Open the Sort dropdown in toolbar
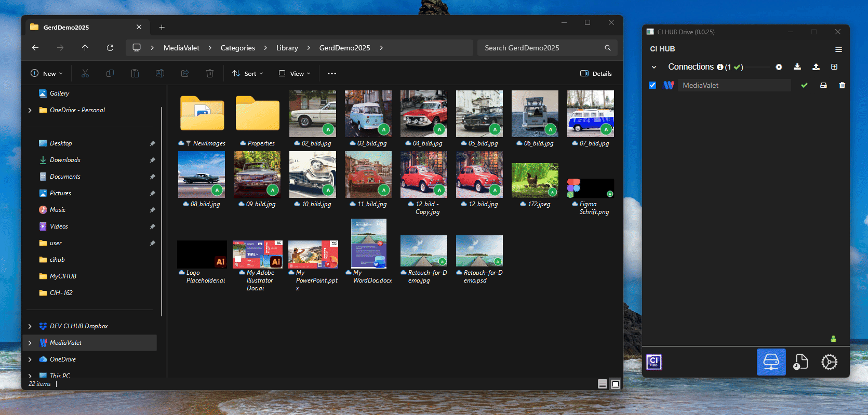Image resolution: width=868 pixels, height=415 pixels. point(248,74)
